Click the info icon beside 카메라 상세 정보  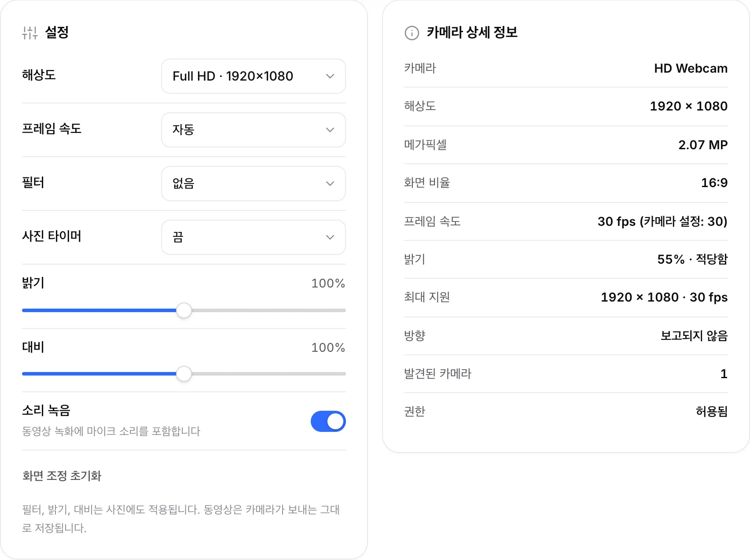pos(412,33)
